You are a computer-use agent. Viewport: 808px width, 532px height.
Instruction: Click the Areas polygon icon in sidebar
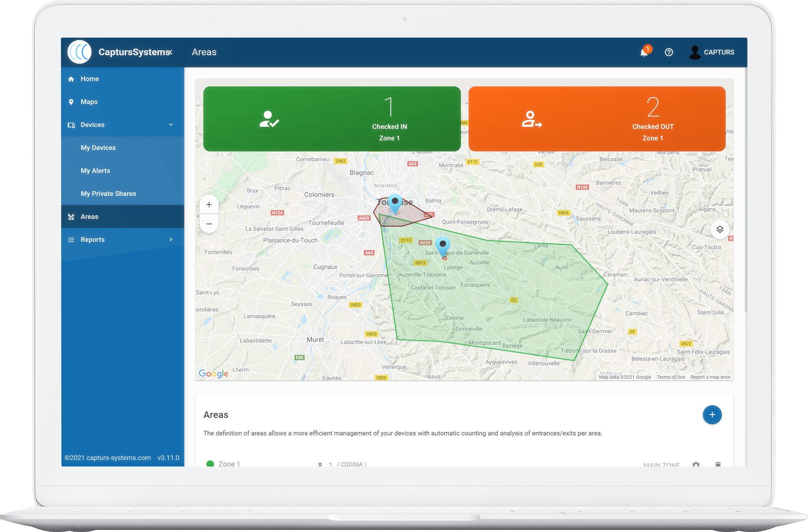[x=71, y=217]
